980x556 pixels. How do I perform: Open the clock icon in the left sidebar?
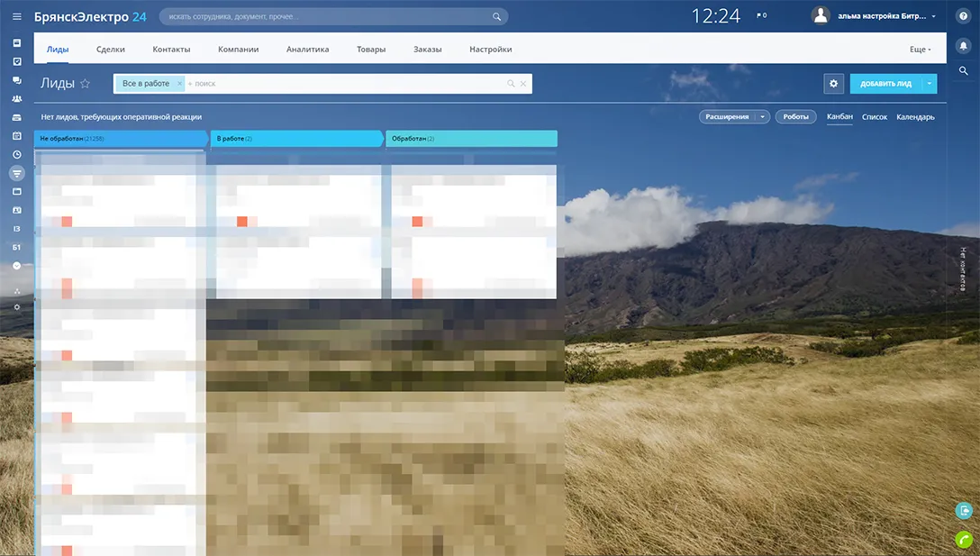(x=17, y=154)
